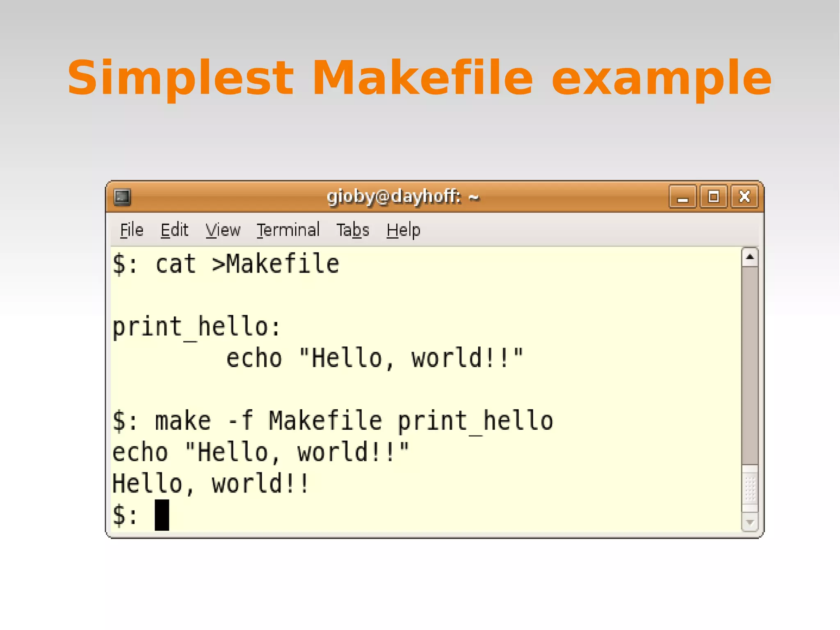Open the Help menu
This screenshot has height=630, width=840.
(x=403, y=230)
